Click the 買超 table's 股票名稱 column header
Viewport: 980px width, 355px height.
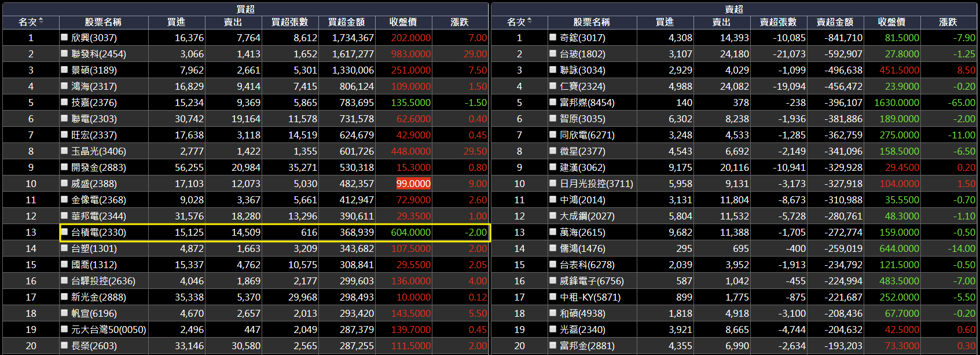(x=103, y=22)
